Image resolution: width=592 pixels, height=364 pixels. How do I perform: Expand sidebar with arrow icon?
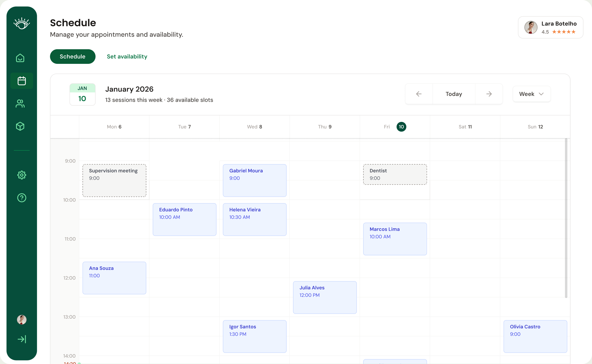[22, 339]
